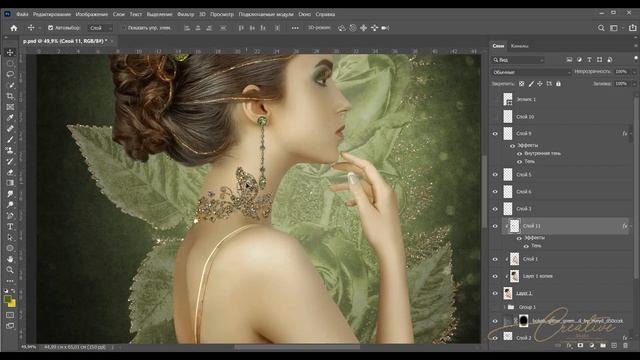Open the Редактирование menu
The height and width of the screenshot is (360, 640).
click(52, 14)
